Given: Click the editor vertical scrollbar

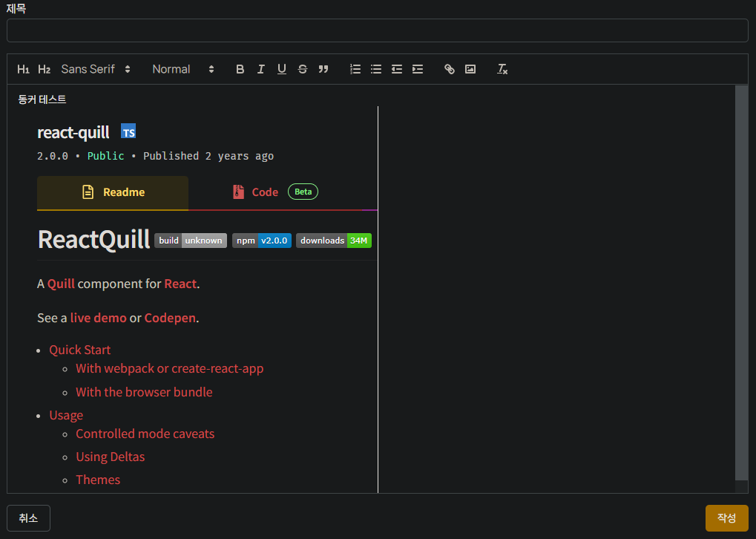Looking at the screenshot, I should [742, 283].
